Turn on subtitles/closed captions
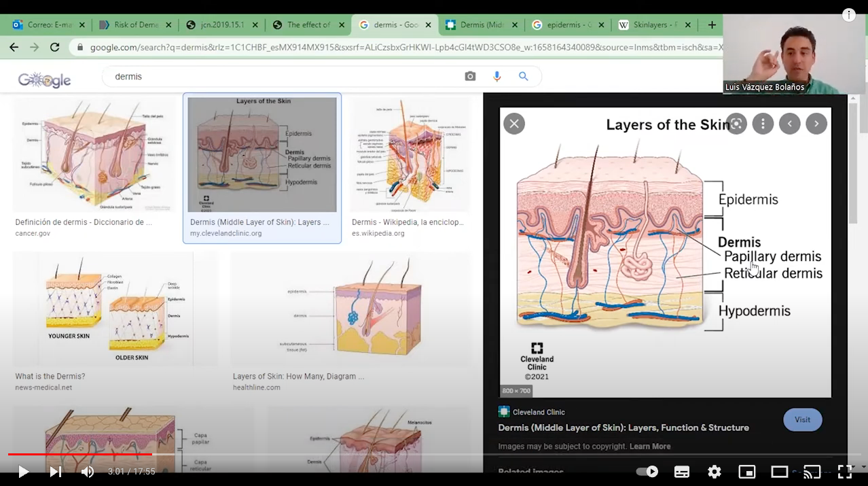Viewport: 868px width, 486px height. (681, 472)
